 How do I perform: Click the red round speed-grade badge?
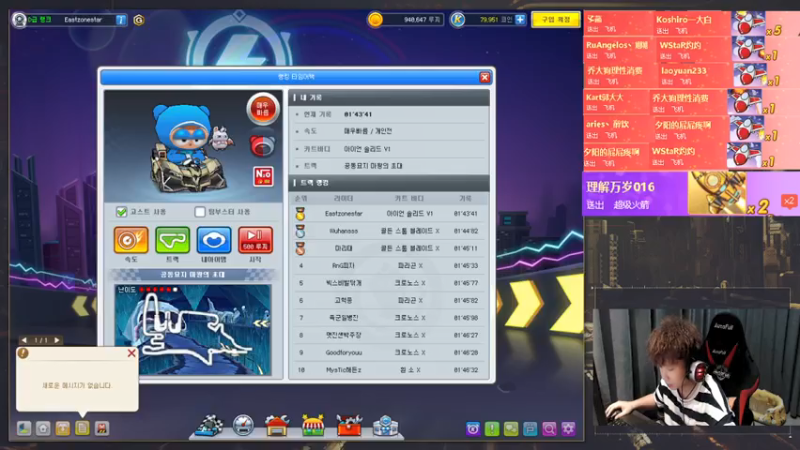click(263, 109)
